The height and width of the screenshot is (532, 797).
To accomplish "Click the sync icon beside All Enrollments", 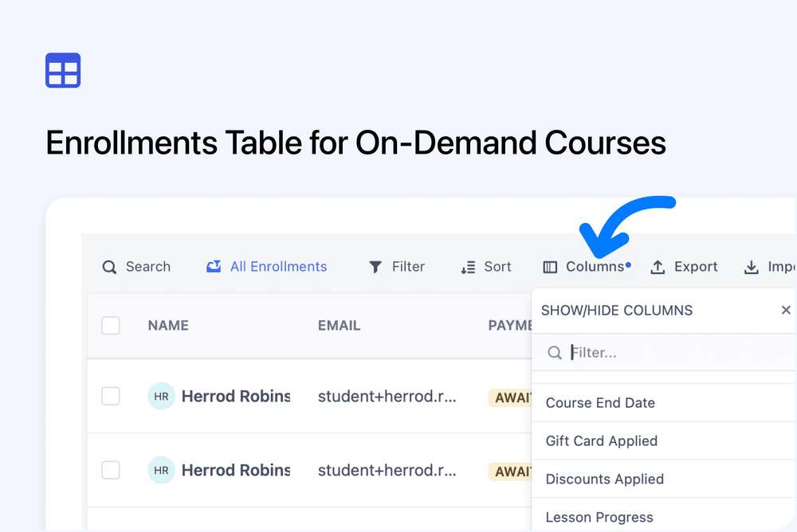I will tap(214, 267).
